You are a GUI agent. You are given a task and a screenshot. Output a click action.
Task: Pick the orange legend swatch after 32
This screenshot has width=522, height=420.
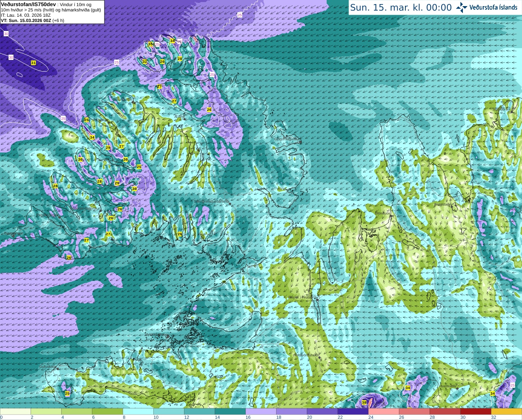pyautogui.click(x=507, y=411)
